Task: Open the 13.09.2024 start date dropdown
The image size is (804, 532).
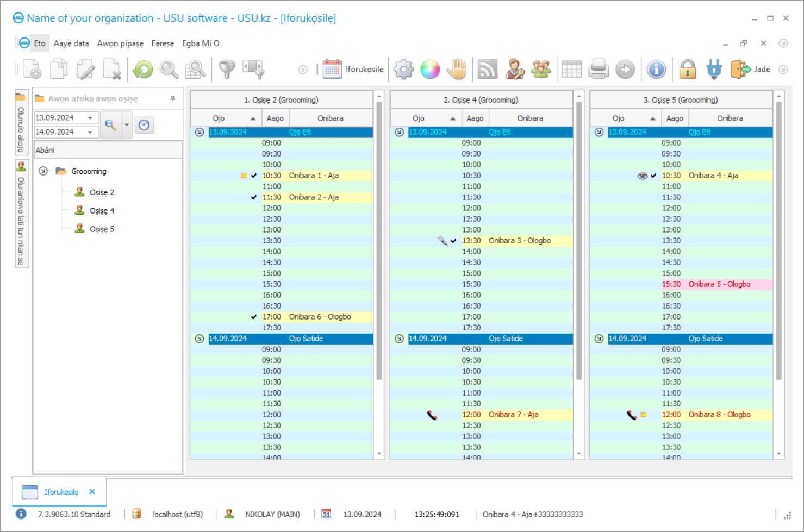Action: 90,118
